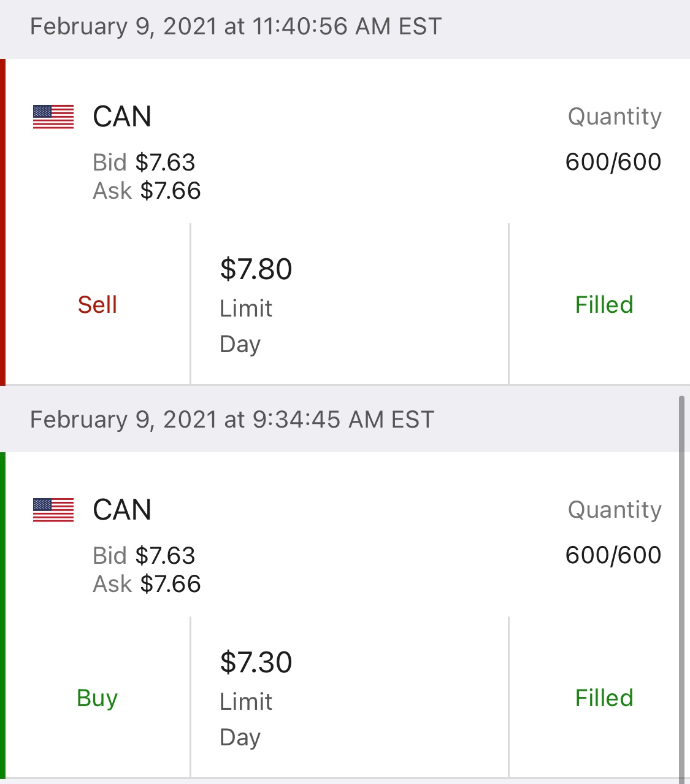Screen dimensions: 690x784
Task: Click the 11:40:56 AM EST date header
Action: click(x=236, y=27)
